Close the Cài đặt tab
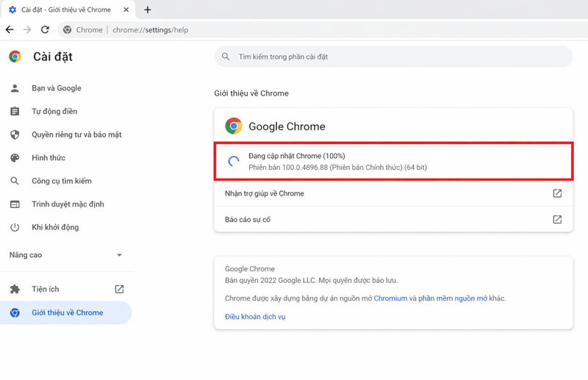Screen dimensions: 588x380 (x=126, y=10)
